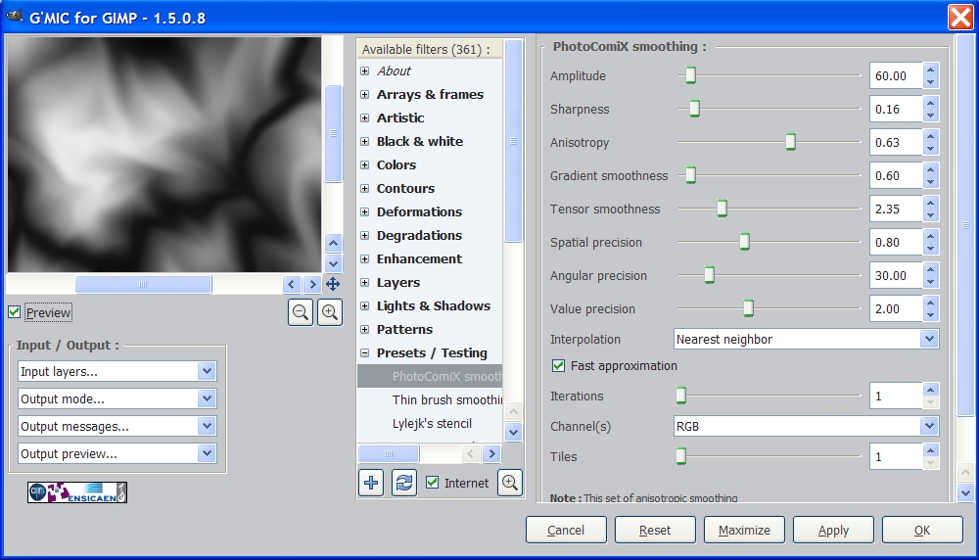Viewport: 979px width, 560px height.
Task: Open the Interpolation Nearest neighbor dropdown
Action: pyautogui.click(x=806, y=339)
